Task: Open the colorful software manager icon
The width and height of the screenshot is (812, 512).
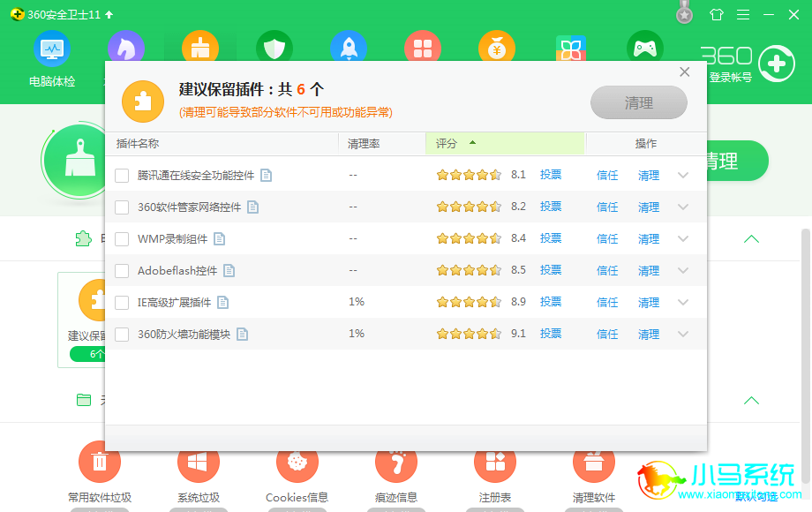Action: pyautogui.click(x=571, y=49)
